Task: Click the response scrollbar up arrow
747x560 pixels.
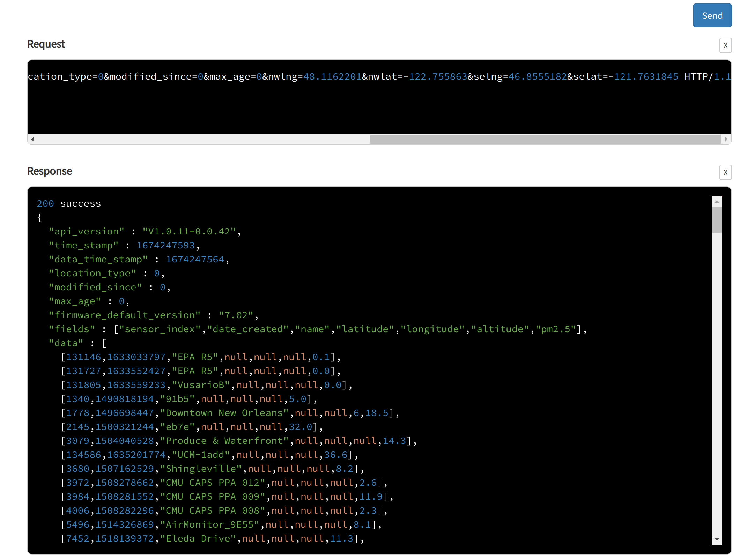Action: 717,201
